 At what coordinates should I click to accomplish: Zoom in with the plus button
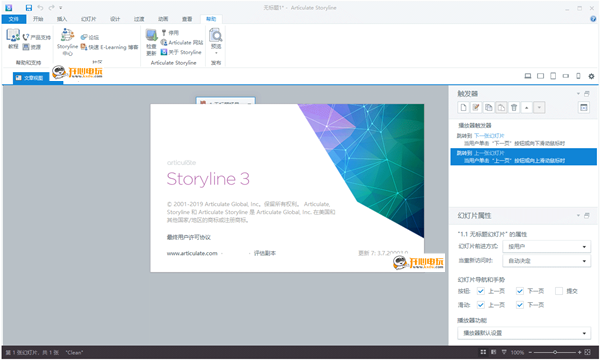click(579, 352)
